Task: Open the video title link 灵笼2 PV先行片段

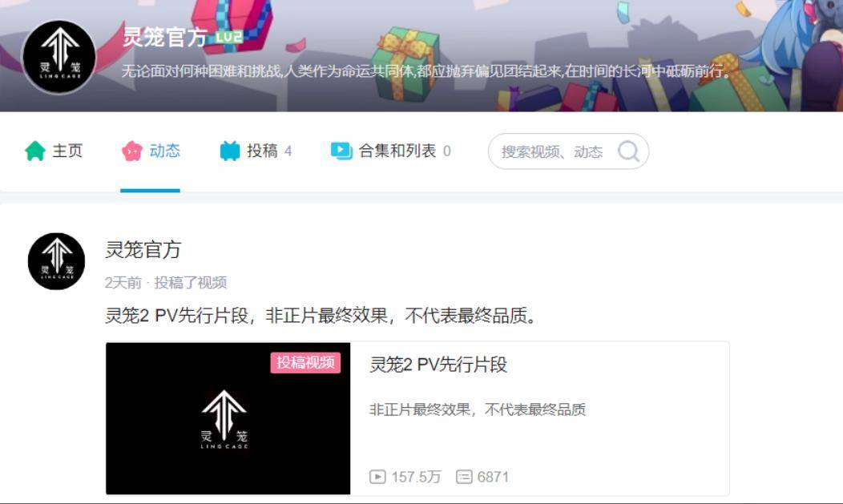Action: (438, 365)
